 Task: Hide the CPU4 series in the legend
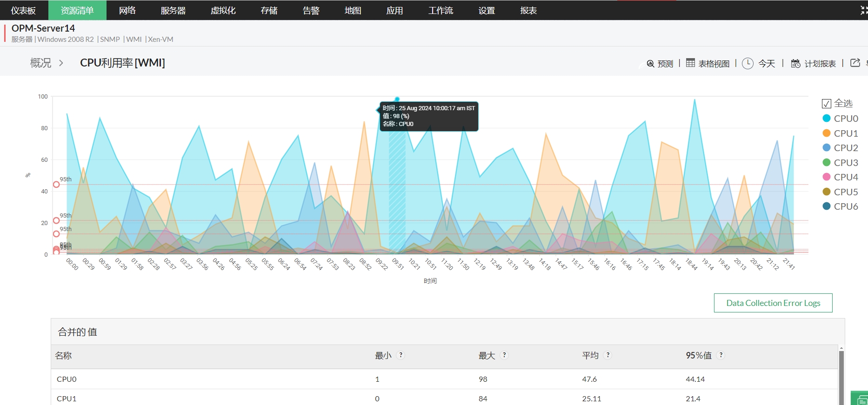pos(845,177)
